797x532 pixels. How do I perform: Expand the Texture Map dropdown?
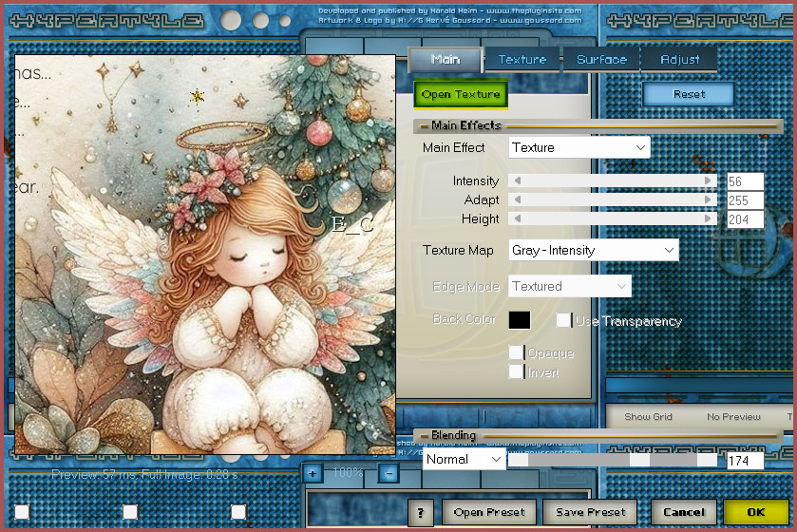click(594, 250)
